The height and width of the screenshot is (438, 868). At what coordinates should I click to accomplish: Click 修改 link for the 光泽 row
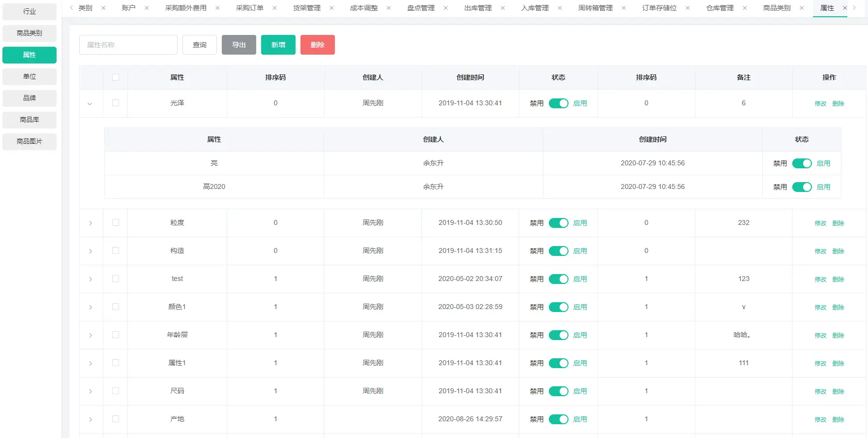820,104
